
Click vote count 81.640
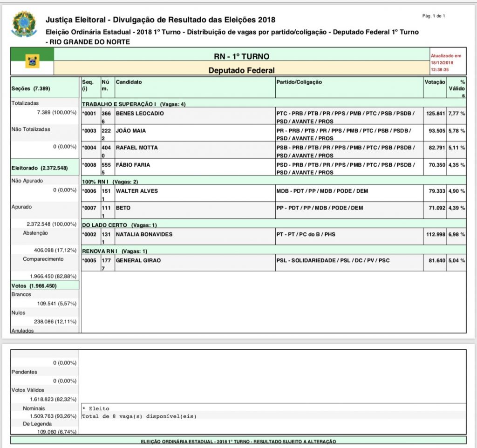[437, 261]
